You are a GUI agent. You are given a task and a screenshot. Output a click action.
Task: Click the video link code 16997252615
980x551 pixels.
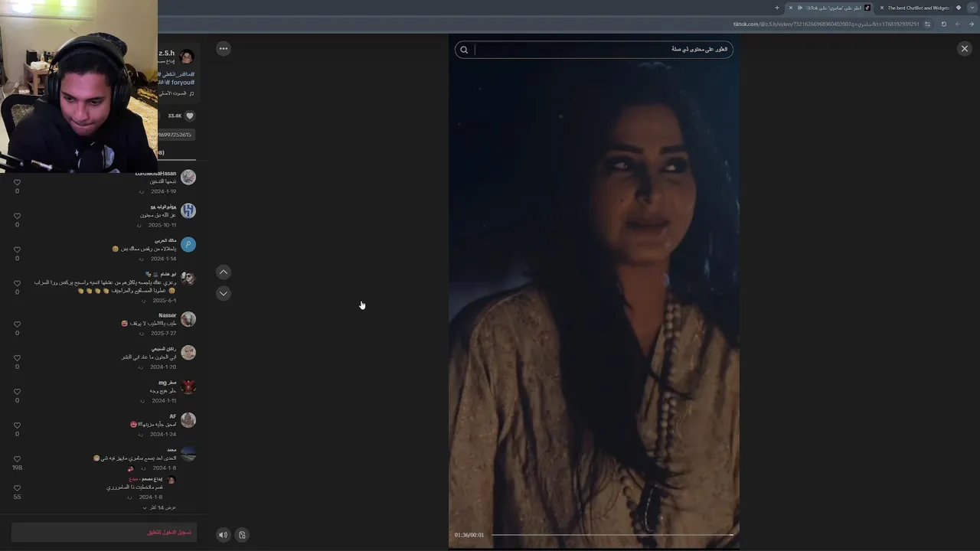point(175,135)
